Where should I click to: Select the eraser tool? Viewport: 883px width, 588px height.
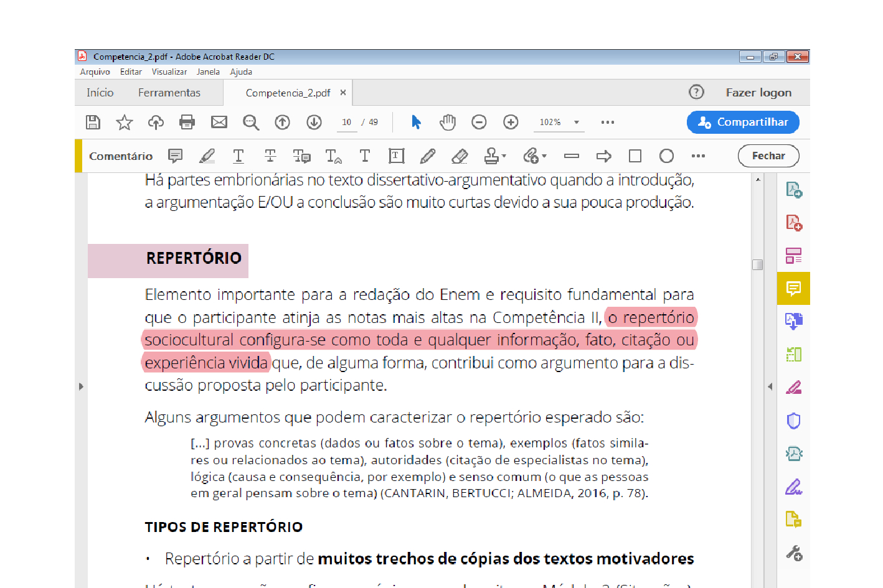[x=460, y=156]
